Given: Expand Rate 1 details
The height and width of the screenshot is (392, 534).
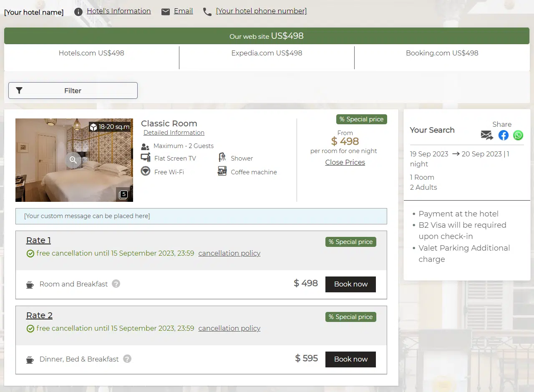Looking at the screenshot, I should pyautogui.click(x=38, y=240).
